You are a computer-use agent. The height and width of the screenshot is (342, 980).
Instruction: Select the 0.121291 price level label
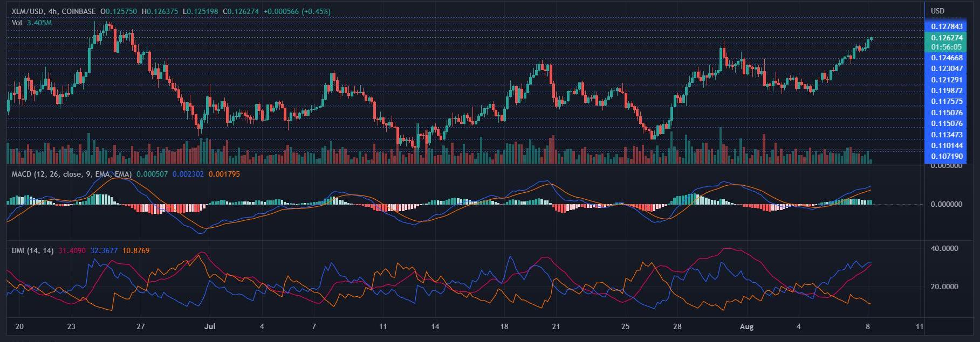point(947,80)
